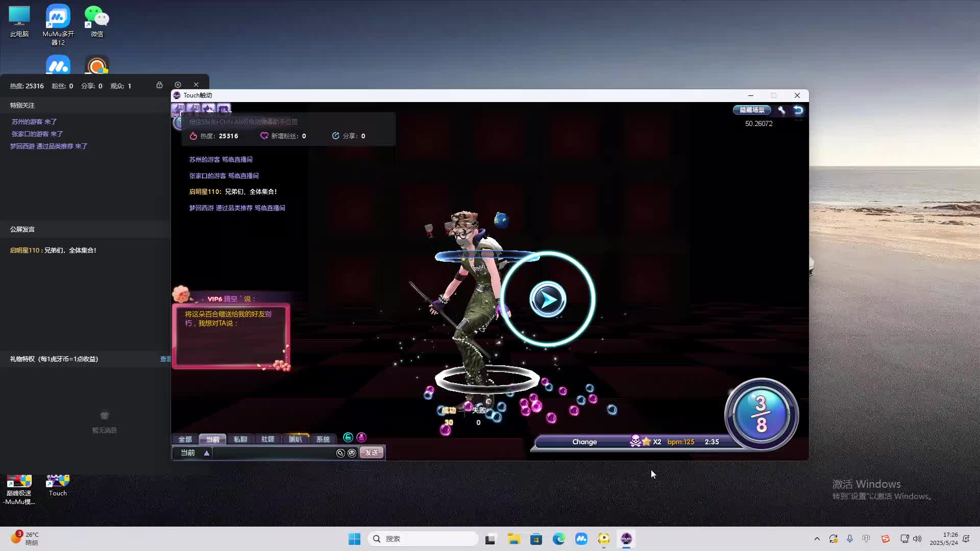
Task: Click the 发送 send button
Action: point(372,453)
